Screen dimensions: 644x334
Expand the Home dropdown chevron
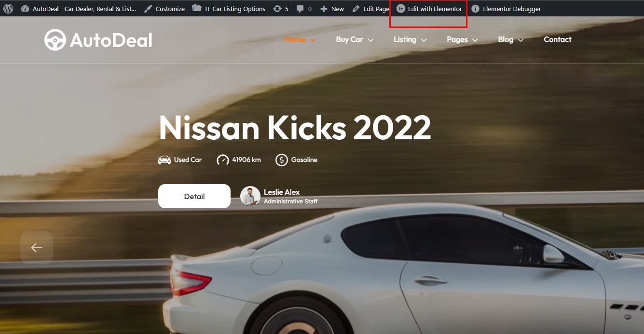[x=313, y=40]
